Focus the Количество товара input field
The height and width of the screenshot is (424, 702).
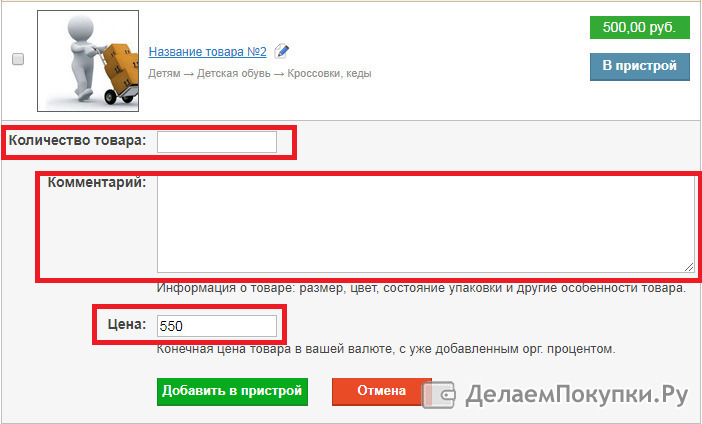[217, 142]
